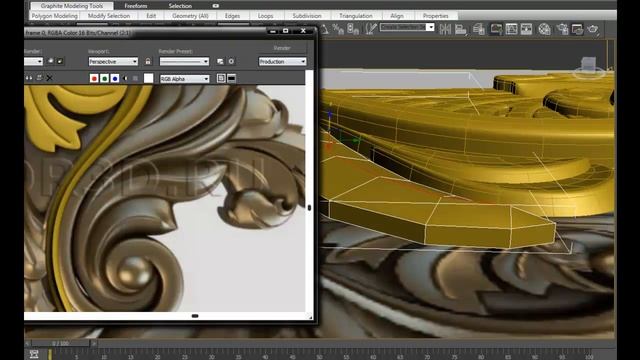
Task: Click the white color swatch in render window
Action: (149, 78)
